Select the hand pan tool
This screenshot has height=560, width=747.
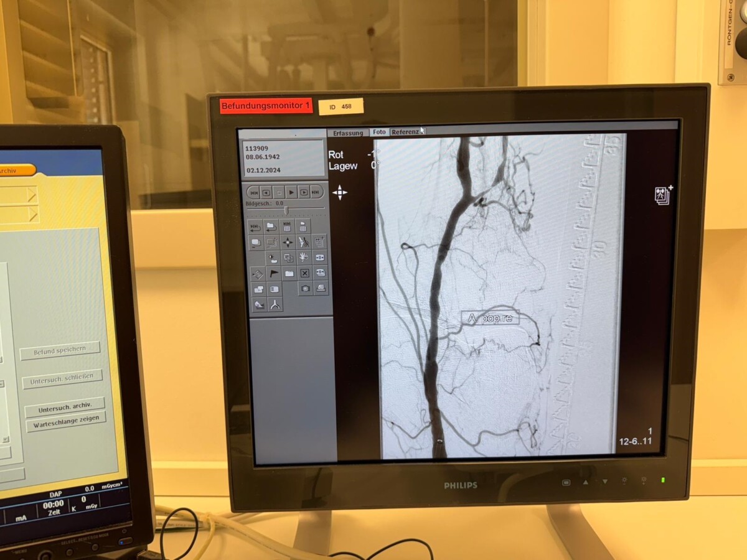tap(304, 256)
